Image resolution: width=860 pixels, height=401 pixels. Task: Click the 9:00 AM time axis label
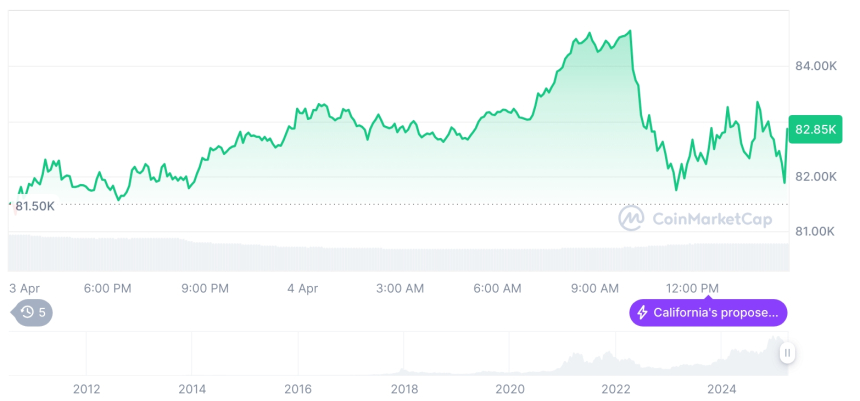595,288
